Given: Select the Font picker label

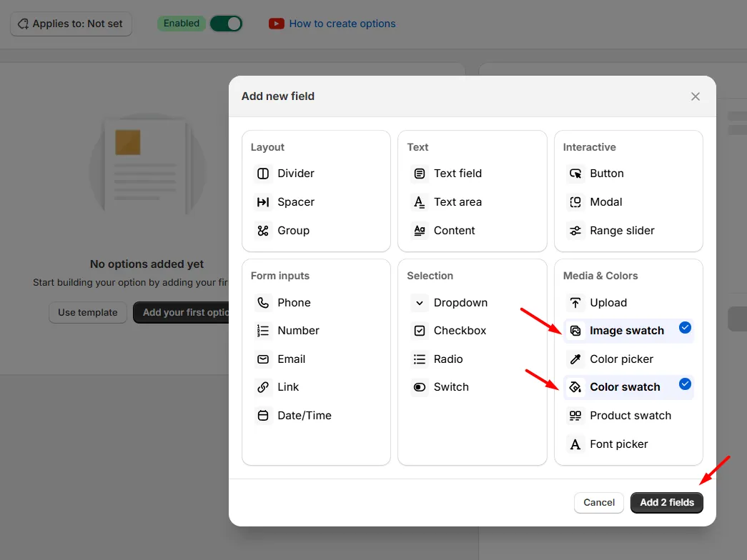Looking at the screenshot, I should click(618, 444).
